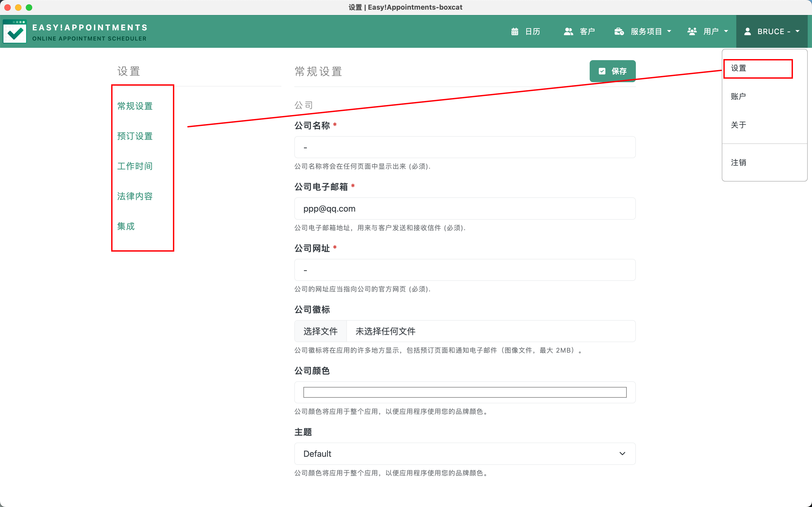Click the 公司电子邮箱 email field
Viewport: 812px width, 507px height.
pos(465,209)
